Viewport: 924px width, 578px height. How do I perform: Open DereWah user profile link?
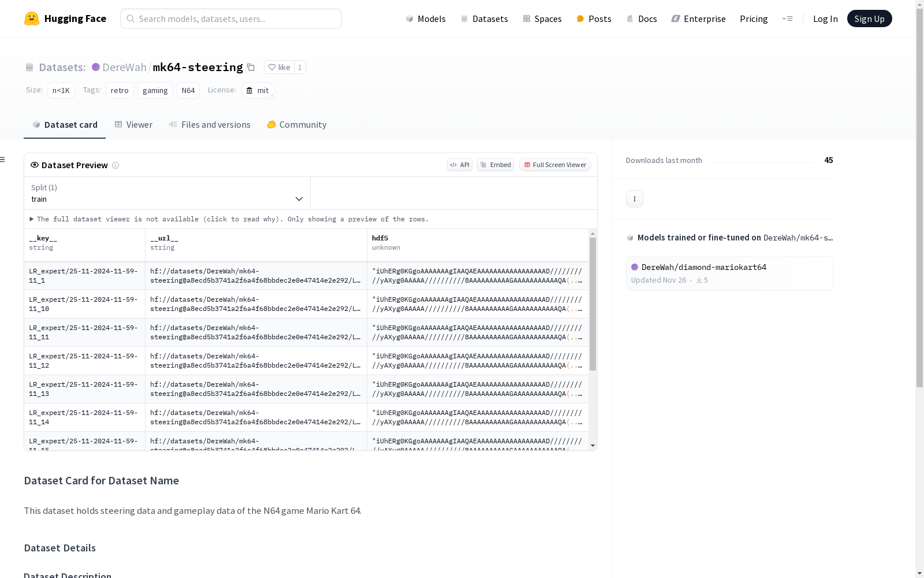click(124, 67)
